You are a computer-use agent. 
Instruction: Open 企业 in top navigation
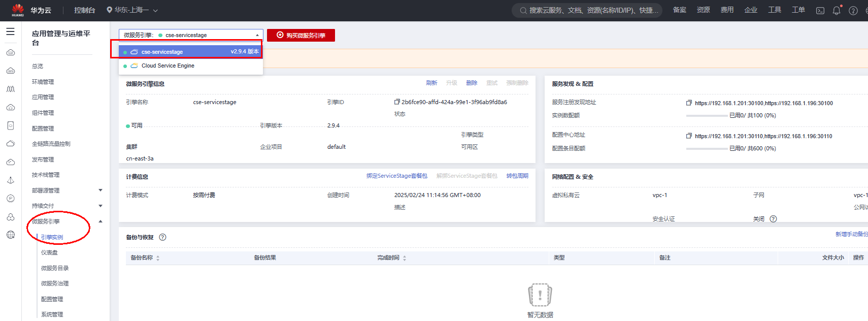click(x=751, y=10)
